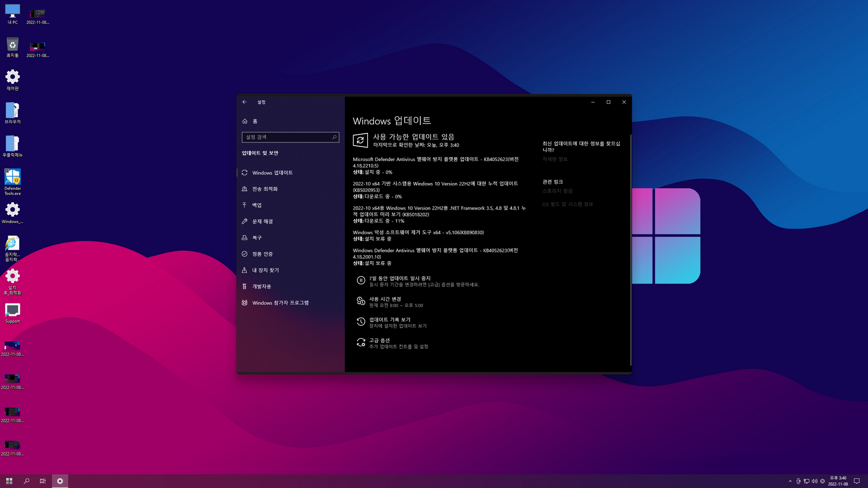Select the Internet Explorer shortcut desktop icon

point(13,249)
